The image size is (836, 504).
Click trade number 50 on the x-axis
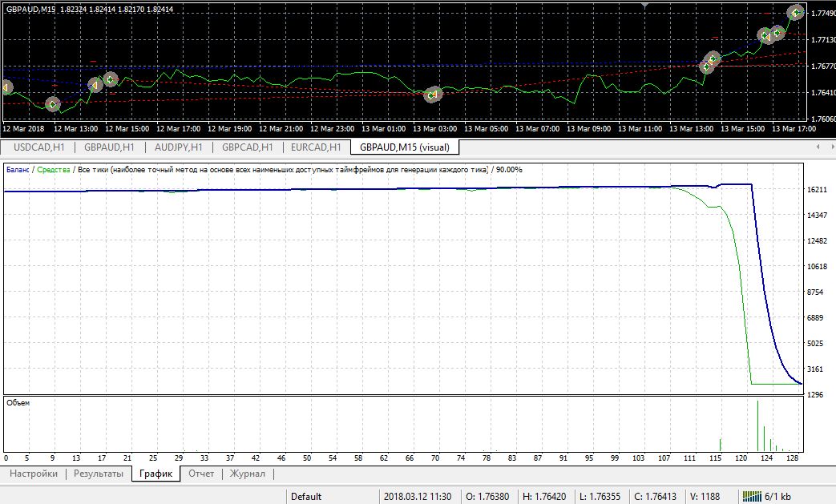[x=307, y=458]
